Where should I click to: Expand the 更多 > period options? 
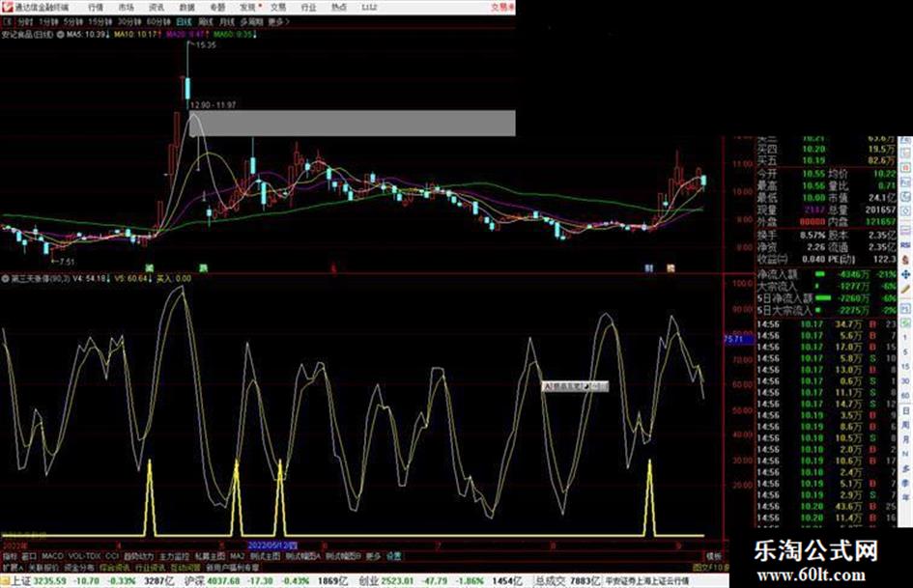point(278,21)
